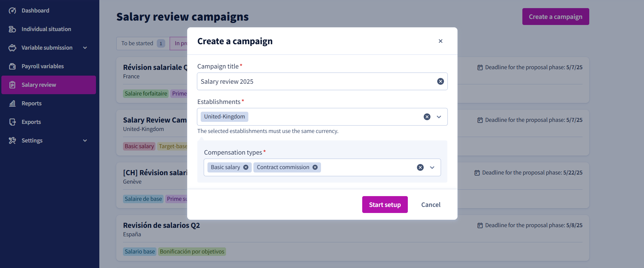Image resolution: width=644 pixels, height=268 pixels.
Task: Remove the Contract commission chip
Action: point(315,167)
